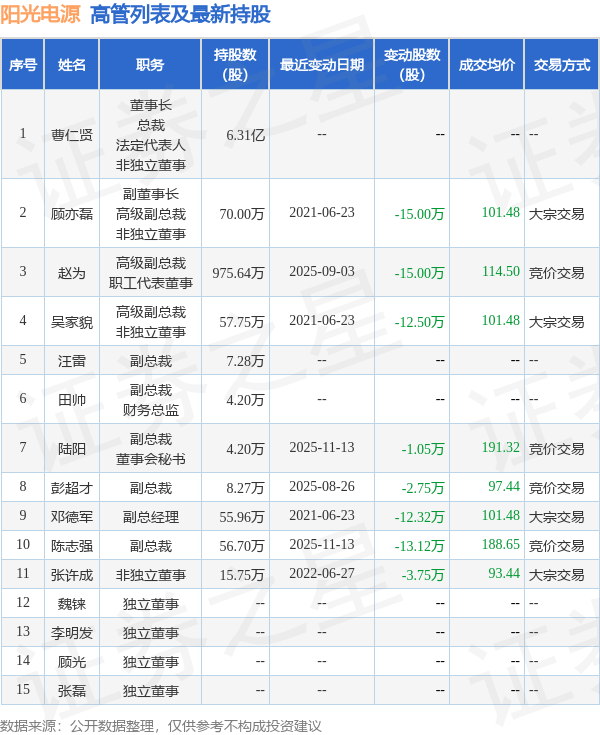
Task: Click the 6.31亿 shareholding cell
Action: click(245, 134)
